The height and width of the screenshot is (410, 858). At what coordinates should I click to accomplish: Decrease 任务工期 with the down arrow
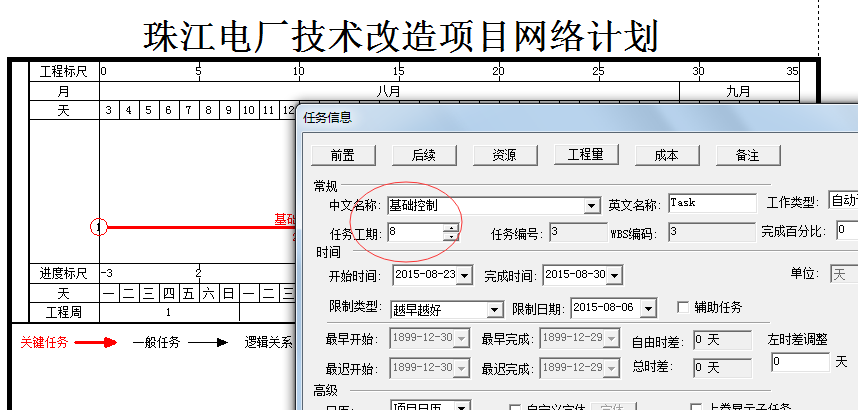(451, 237)
